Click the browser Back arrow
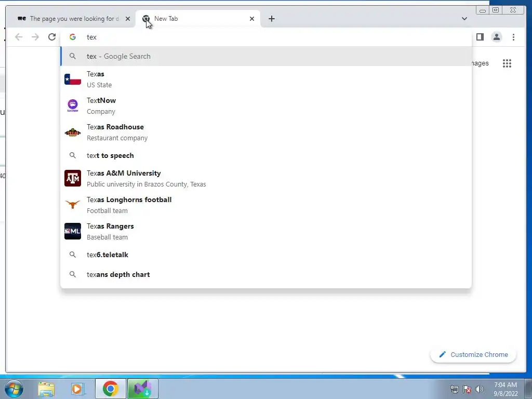This screenshot has width=532, height=399. (19, 37)
